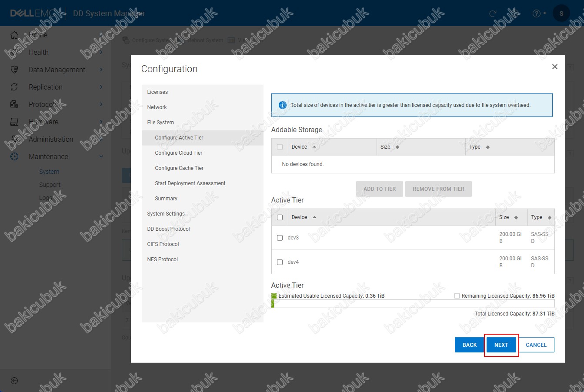Select all in Active Tier header checkbox
Image resolution: width=584 pixels, height=392 pixels.
(x=280, y=217)
